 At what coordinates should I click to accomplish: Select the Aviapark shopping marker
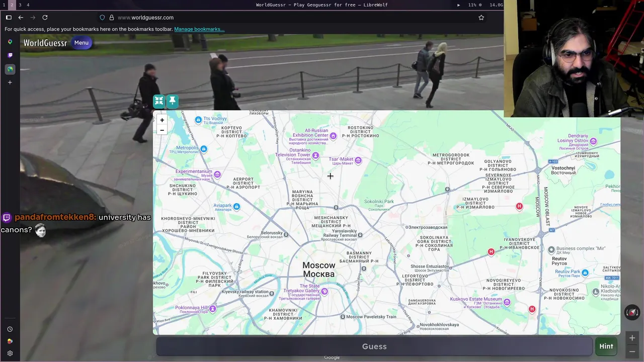coord(236,207)
